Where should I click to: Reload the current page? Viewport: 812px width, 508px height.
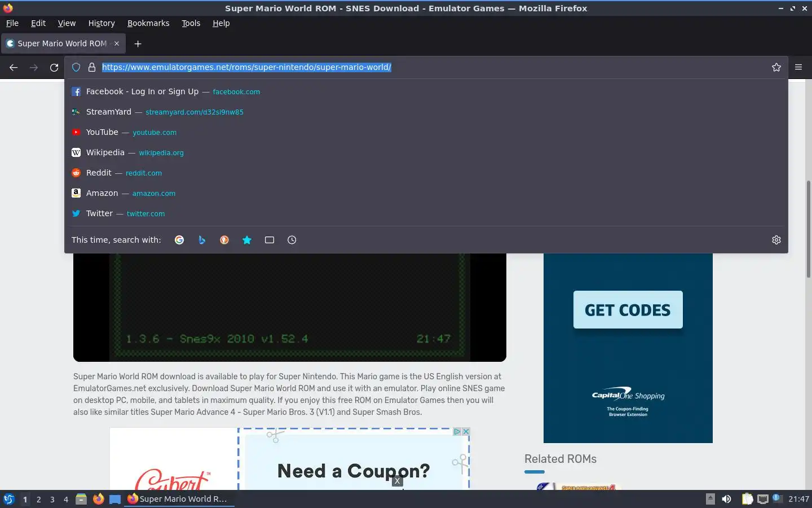coord(54,68)
